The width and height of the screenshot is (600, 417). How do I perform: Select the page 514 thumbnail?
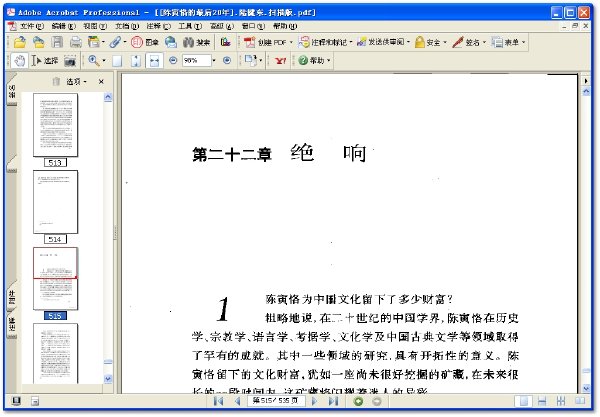pyautogui.click(x=55, y=202)
